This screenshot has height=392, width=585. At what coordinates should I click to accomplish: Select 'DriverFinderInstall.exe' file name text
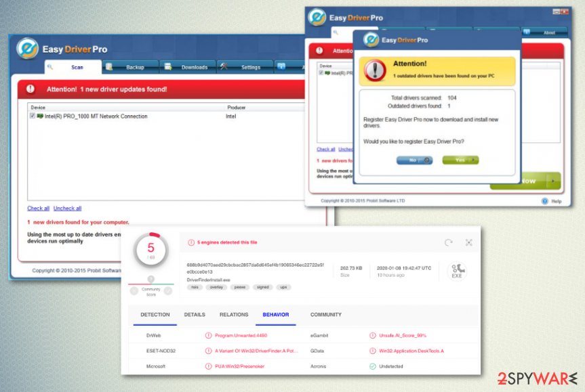pyautogui.click(x=208, y=280)
